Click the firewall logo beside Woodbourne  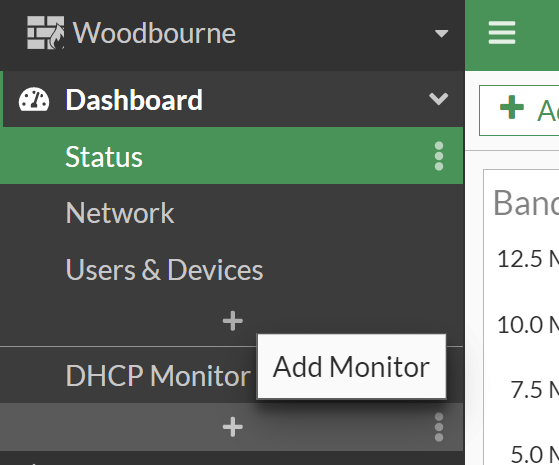coord(46,33)
